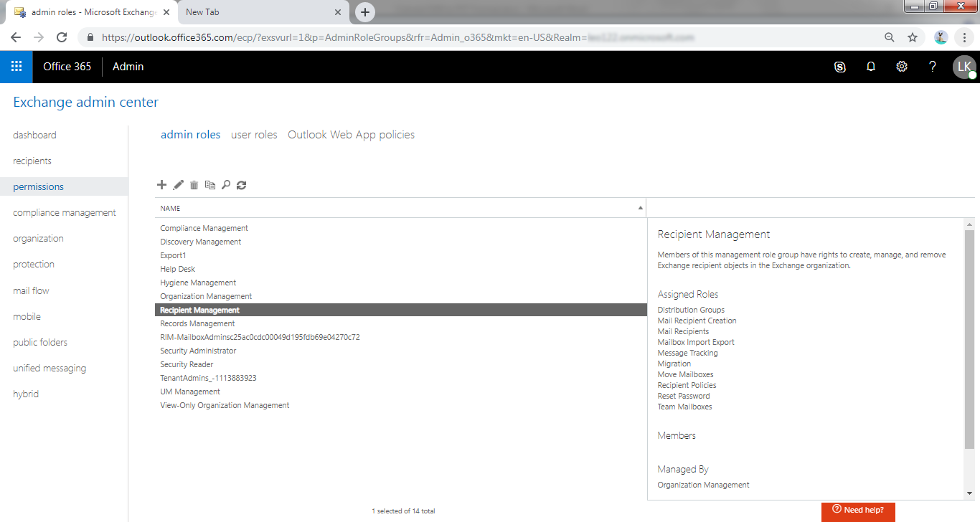Select Security Administrator role group

tap(400, 351)
